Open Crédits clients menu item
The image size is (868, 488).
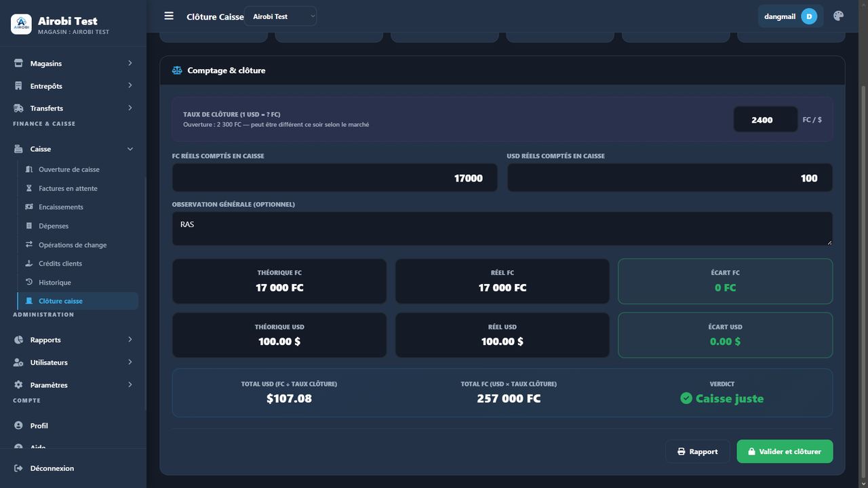(x=78, y=263)
